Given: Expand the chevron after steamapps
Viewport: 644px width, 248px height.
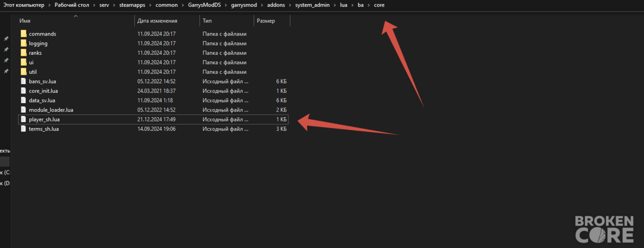Looking at the screenshot, I should click(150, 5).
